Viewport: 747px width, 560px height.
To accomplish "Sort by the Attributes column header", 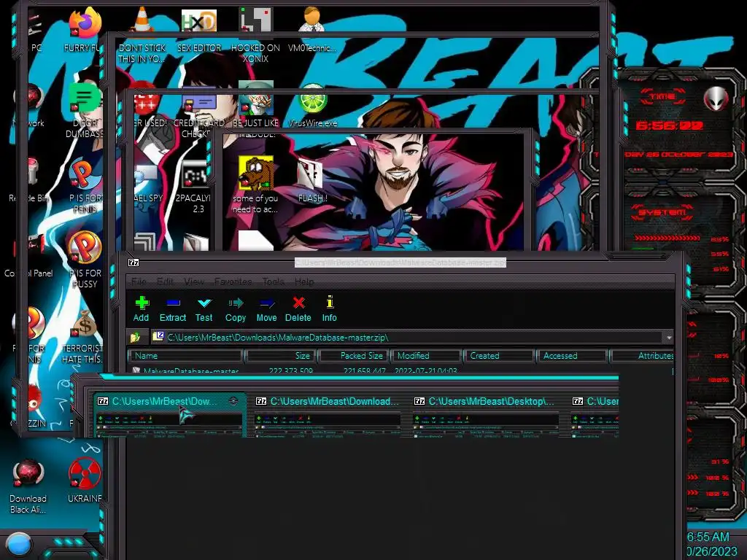I will point(642,356).
